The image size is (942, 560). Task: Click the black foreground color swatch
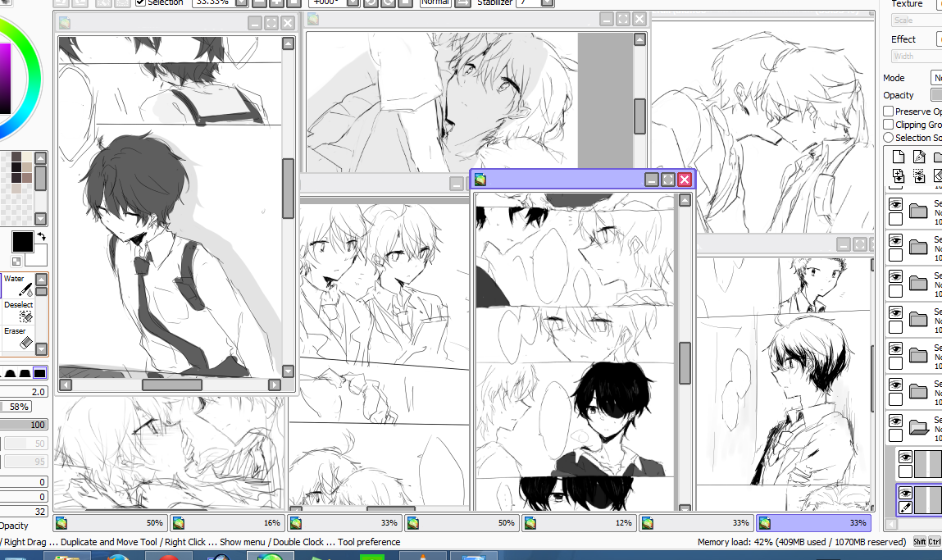[23, 242]
